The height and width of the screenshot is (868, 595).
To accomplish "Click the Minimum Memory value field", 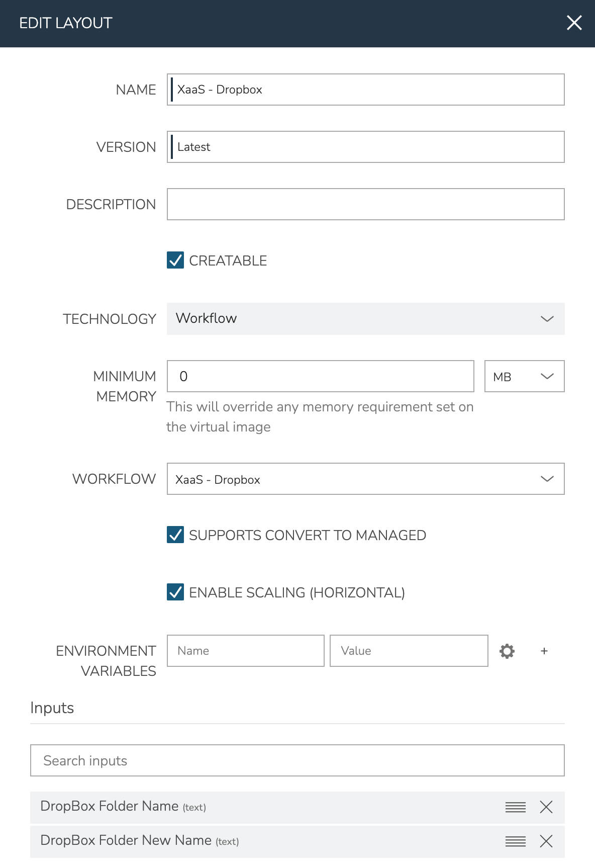I will point(320,376).
